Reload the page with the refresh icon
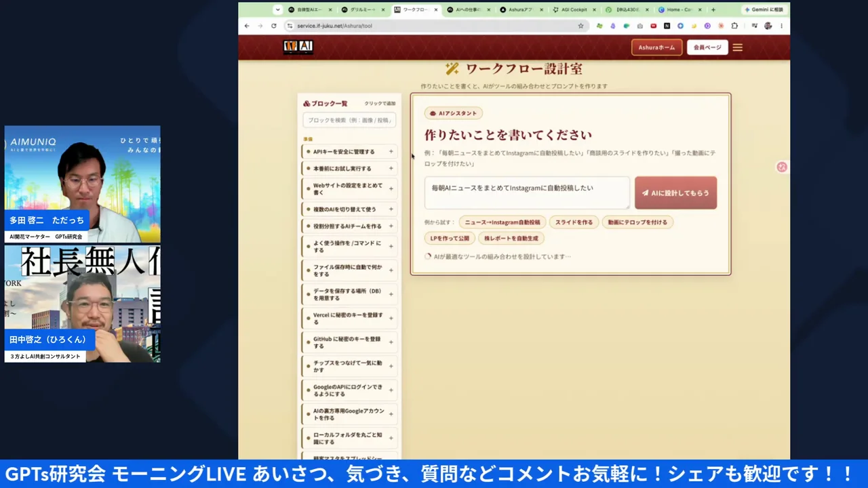The width and height of the screenshot is (868, 488). coord(274,26)
